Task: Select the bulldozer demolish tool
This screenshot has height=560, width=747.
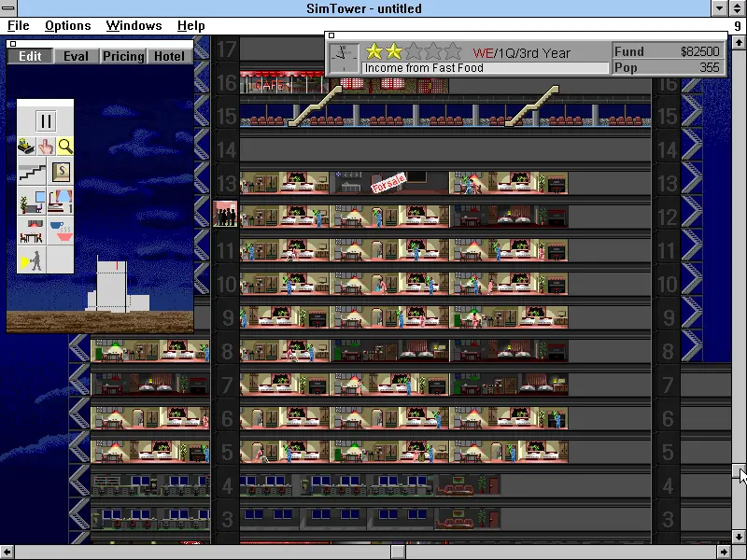Action: coord(27,147)
